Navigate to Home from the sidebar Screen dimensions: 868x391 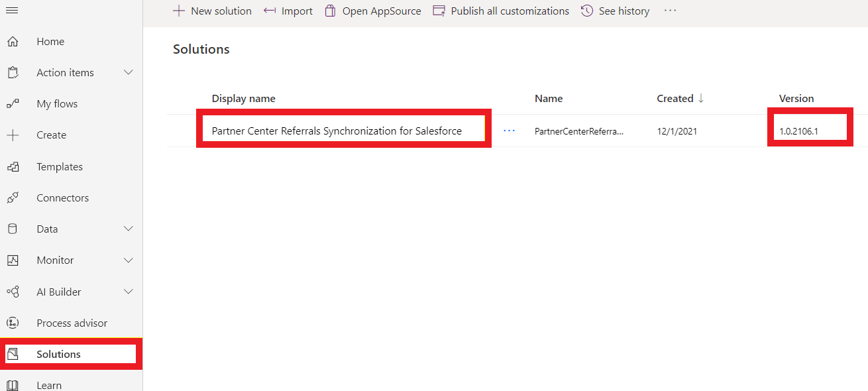point(50,41)
